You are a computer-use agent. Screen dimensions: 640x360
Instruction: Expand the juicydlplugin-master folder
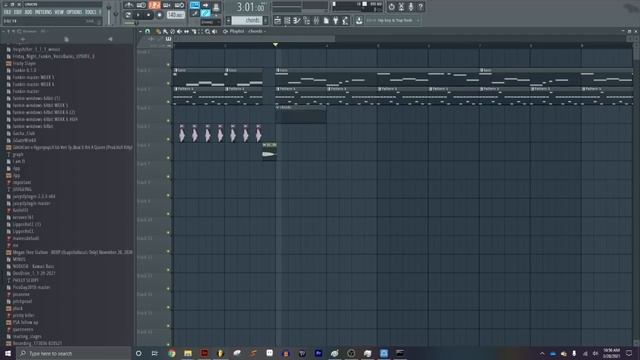coord(31,203)
